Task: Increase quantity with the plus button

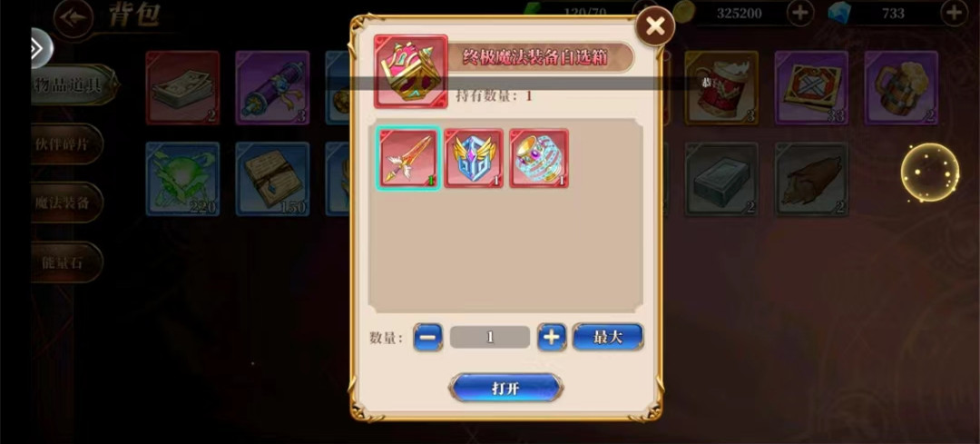Action: [x=552, y=337]
